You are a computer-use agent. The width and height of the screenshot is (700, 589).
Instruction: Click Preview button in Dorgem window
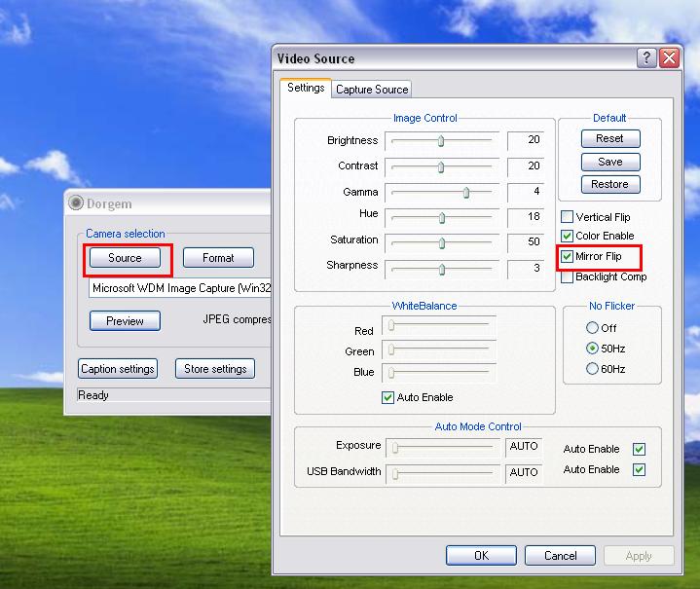pyautogui.click(x=125, y=320)
